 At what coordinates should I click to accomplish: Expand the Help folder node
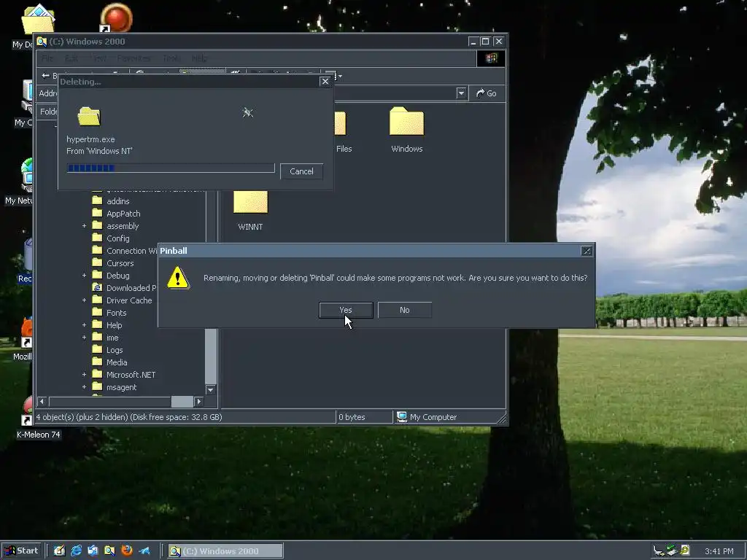[85, 325]
